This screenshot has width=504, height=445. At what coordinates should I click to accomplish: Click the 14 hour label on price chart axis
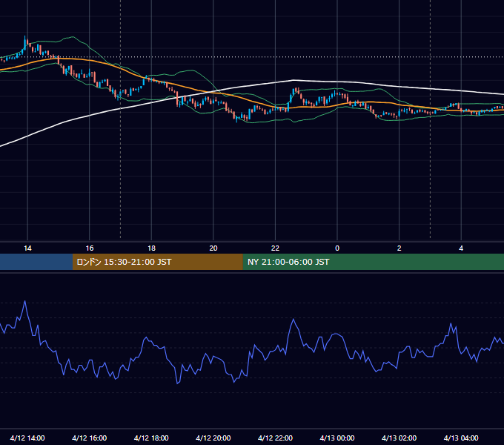click(x=27, y=248)
